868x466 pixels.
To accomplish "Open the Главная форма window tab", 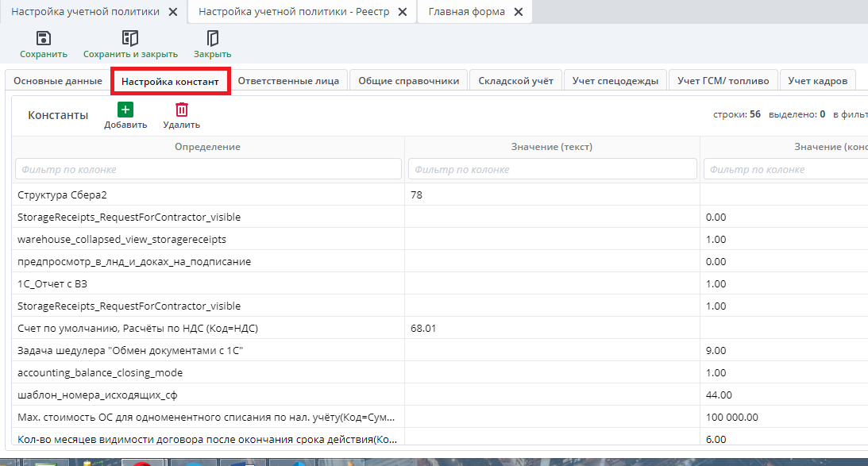I will click(x=466, y=12).
